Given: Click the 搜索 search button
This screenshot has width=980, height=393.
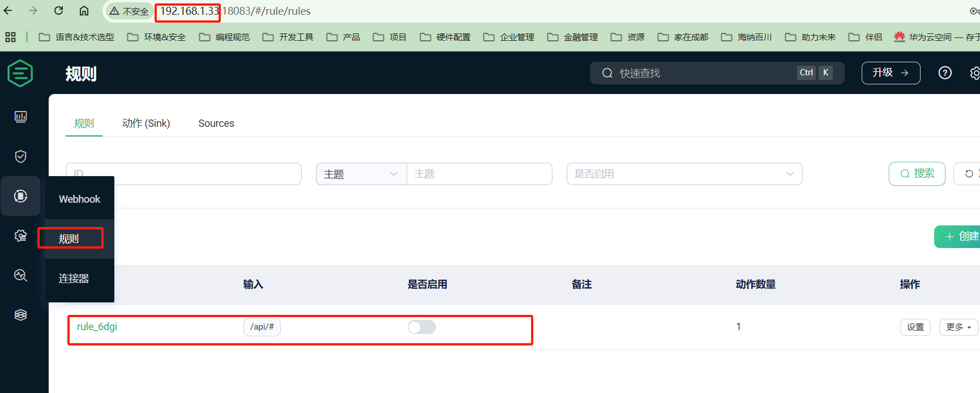Looking at the screenshot, I should point(917,174).
